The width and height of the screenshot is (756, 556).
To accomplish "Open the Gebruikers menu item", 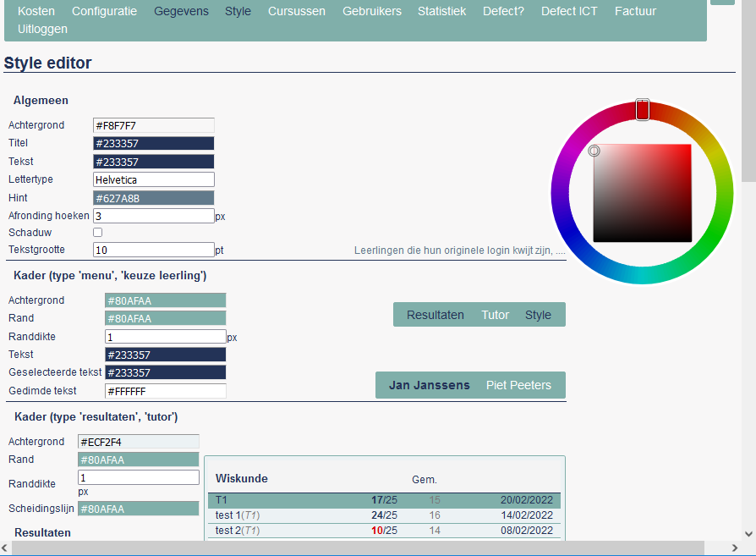I will pyautogui.click(x=372, y=11).
